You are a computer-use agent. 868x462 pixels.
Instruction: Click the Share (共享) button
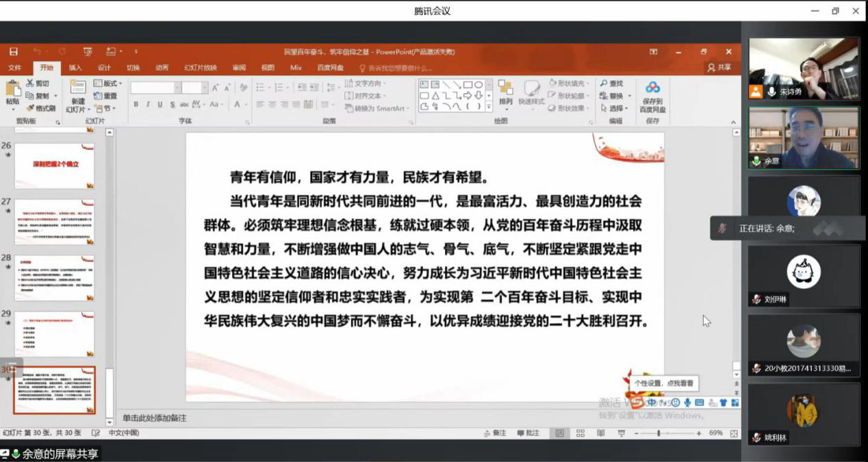(x=719, y=68)
